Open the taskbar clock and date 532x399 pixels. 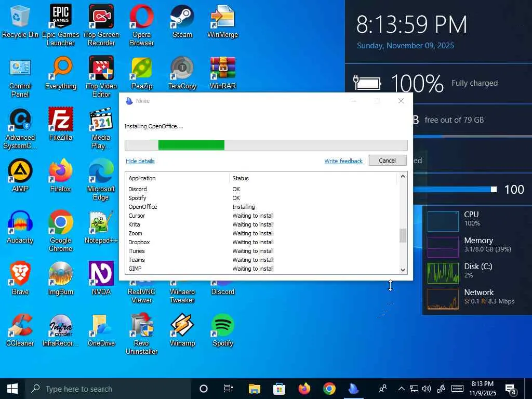tap(482, 389)
